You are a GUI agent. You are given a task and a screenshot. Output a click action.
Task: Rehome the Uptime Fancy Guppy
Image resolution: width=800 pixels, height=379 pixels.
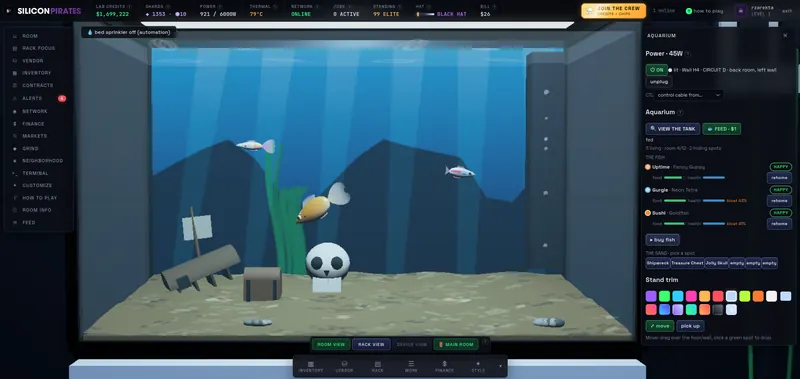[x=779, y=178]
